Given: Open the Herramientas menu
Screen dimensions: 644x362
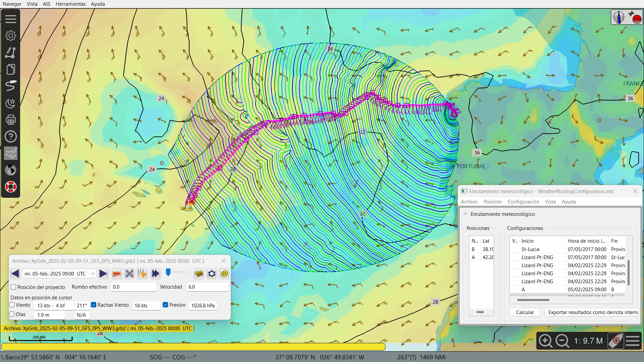Looking at the screenshot, I should point(70,4).
